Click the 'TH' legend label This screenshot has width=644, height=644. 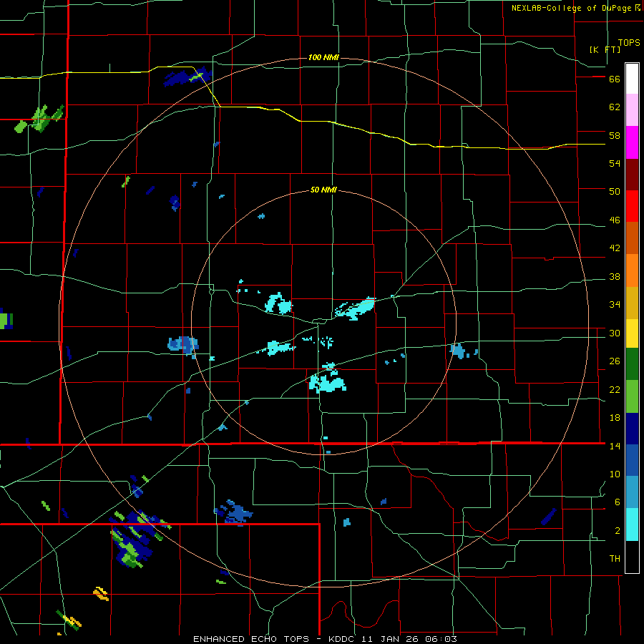click(615, 559)
